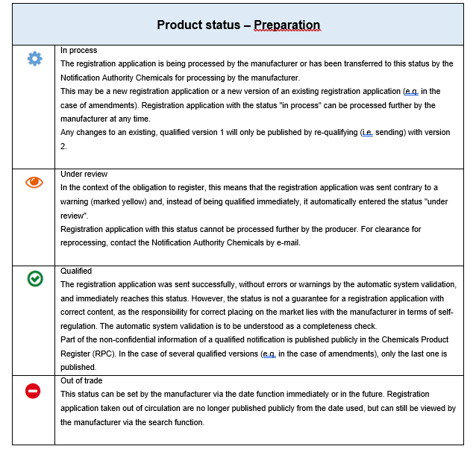Click the "Product status – Preparation" table title
The height and width of the screenshot is (452, 476).
click(x=238, y=25)
